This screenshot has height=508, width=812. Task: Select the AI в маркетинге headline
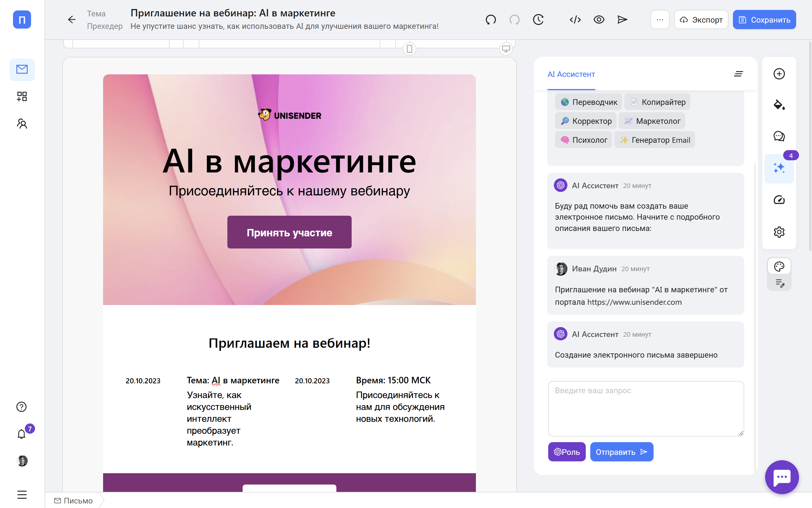[289, 162]
